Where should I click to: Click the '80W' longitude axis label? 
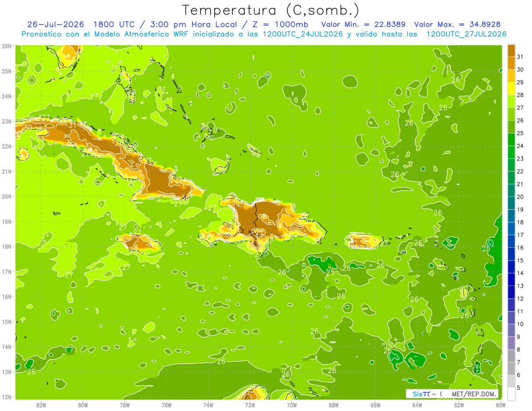pyautogui.click(x=83, y=405)
